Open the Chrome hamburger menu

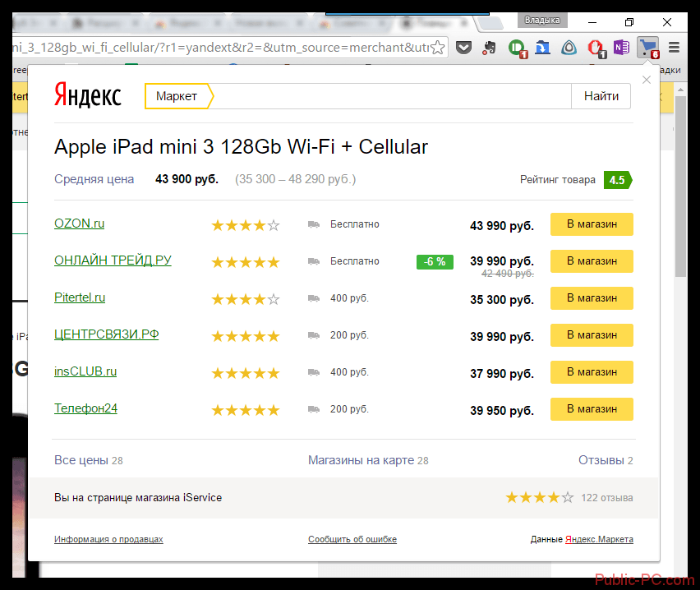[x=675, y=47]
